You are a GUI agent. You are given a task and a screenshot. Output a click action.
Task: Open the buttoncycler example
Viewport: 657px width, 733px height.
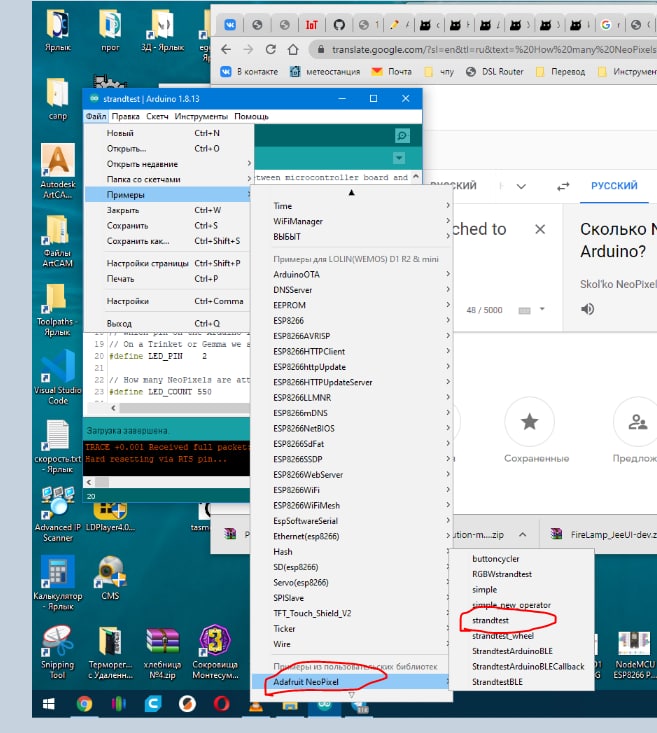[x=521, y=559]
